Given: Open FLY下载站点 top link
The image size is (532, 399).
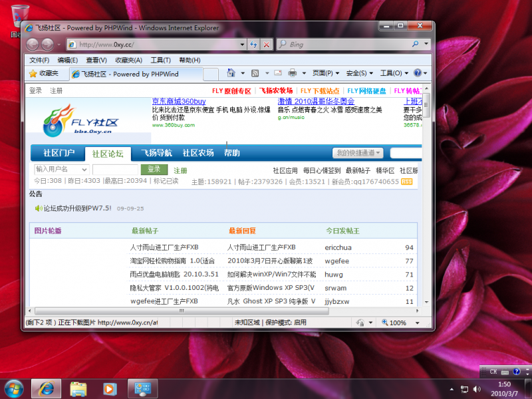Looking at the screenshot, I should tap(320, 90).
